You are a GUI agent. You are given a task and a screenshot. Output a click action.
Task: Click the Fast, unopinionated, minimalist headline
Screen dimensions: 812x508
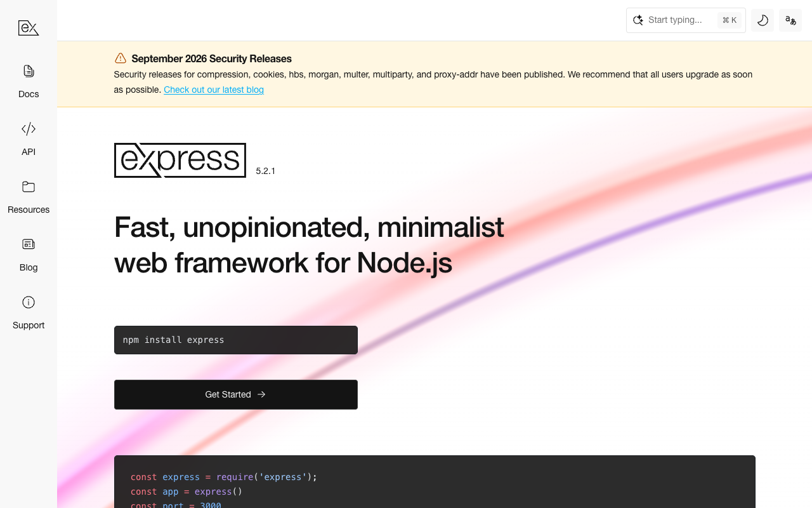point(309,244)
